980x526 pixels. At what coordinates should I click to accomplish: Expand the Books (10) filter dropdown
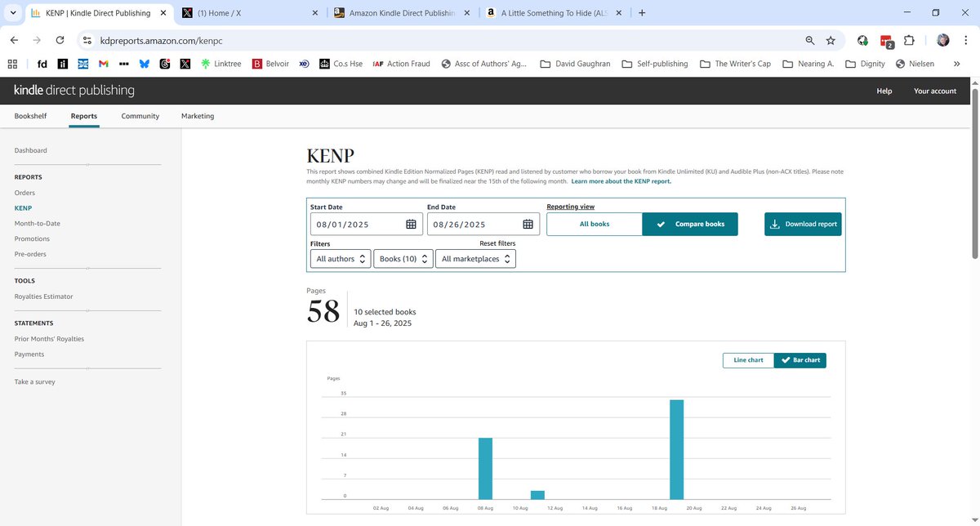tap(403, 259)
